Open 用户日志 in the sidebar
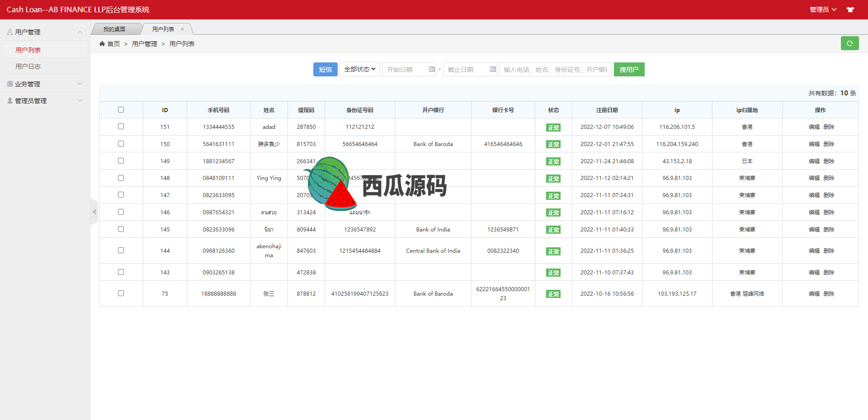Screen dimensions: 868x420 [28, 66]
